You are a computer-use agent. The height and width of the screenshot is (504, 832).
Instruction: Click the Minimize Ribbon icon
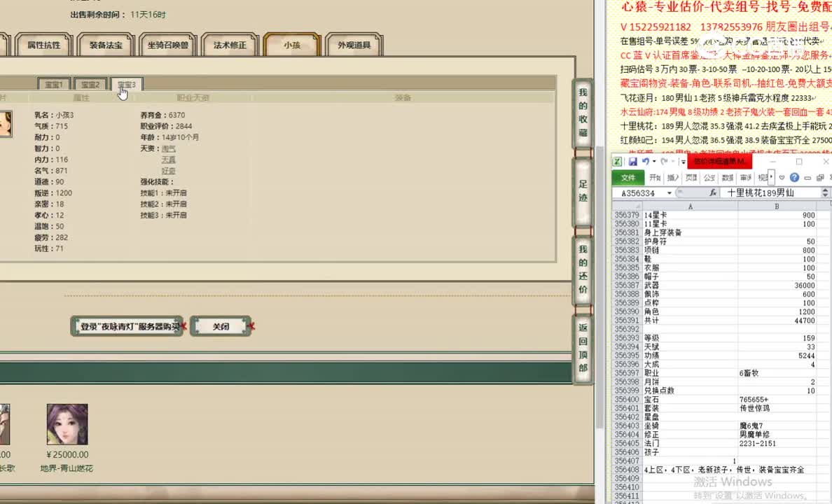point(807,176)
